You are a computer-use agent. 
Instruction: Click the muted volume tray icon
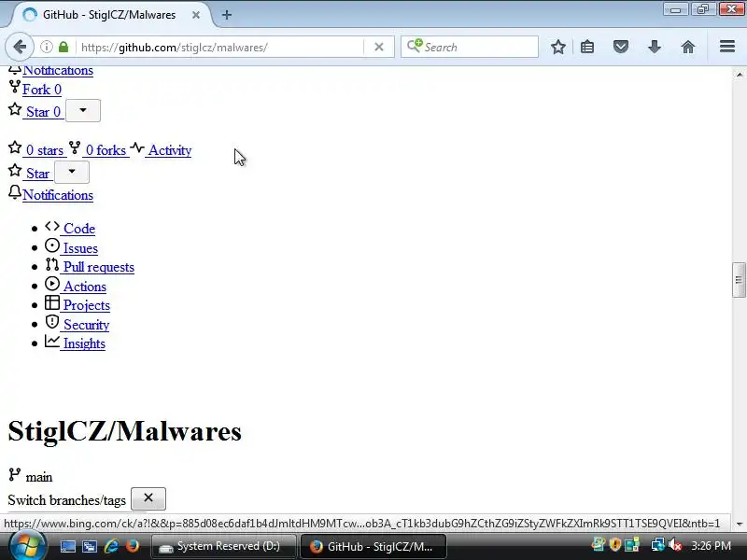675,545
